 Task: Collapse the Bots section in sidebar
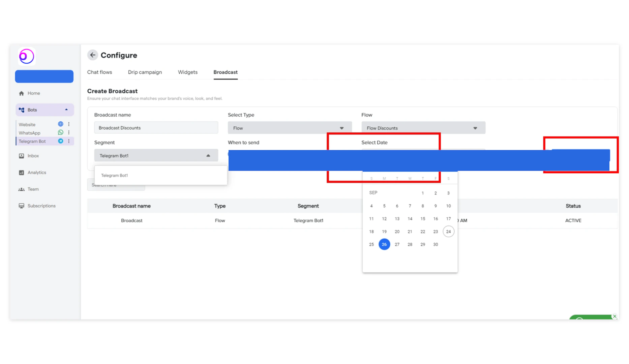66,110
